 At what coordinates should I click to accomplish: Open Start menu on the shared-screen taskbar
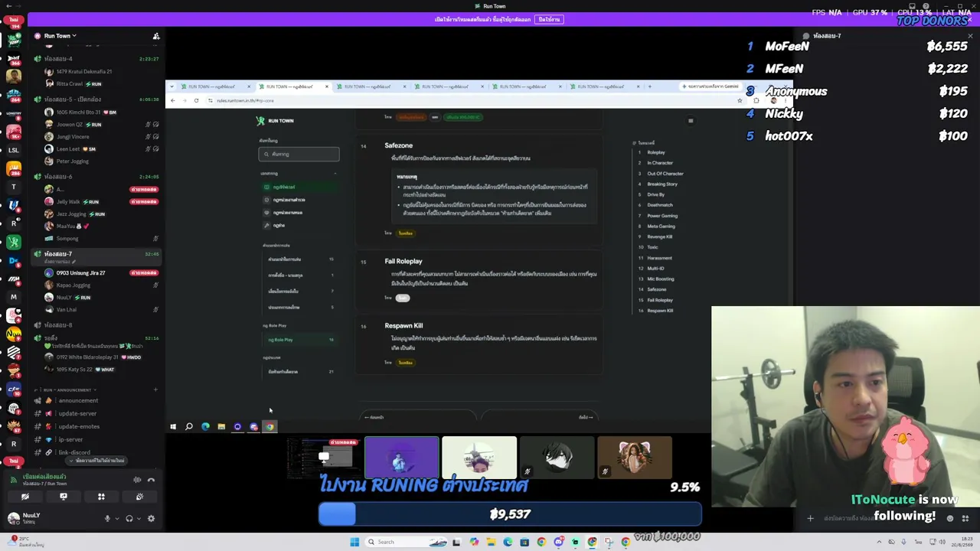[173, 427]
